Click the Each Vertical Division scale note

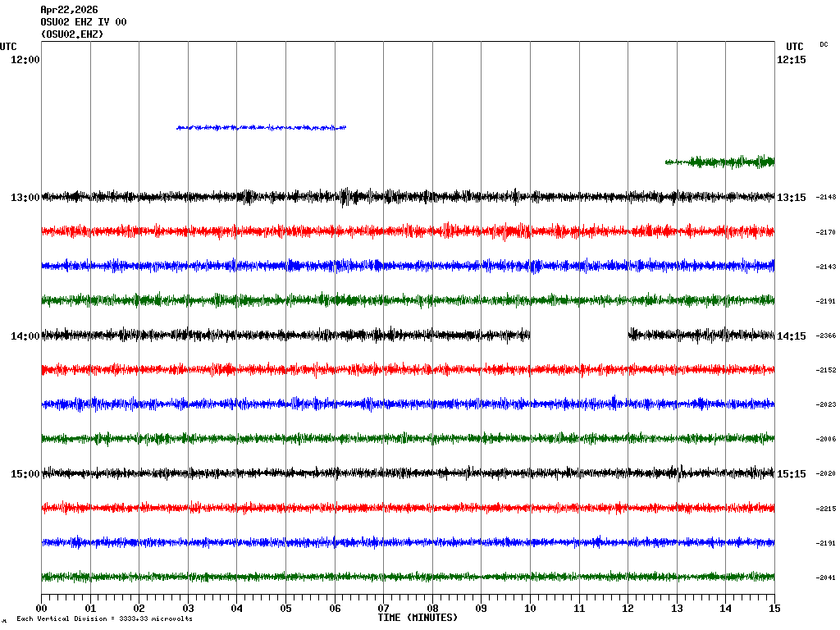pos(104,619)
